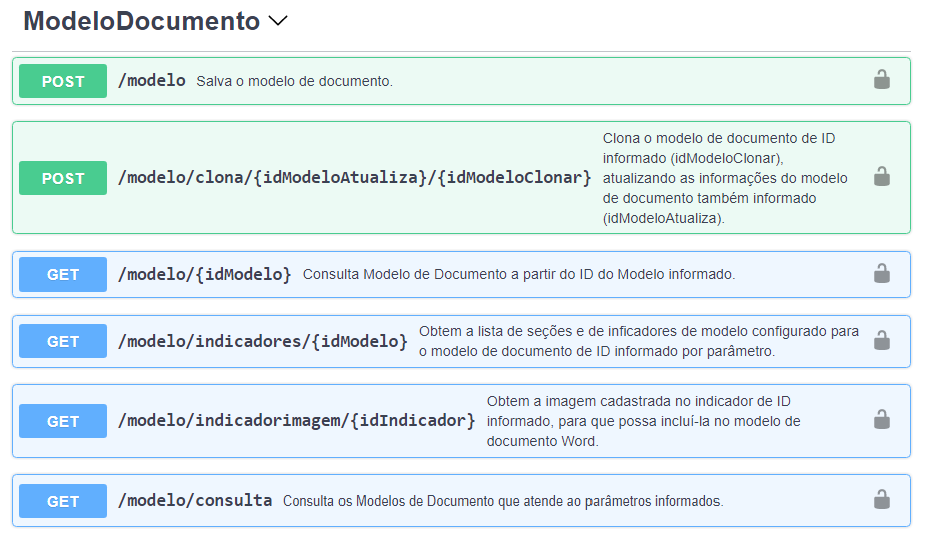Viewport: 926px width, 548px height.
Task: Click the 'Consulta os Modelos de Documento' description
Action: 502,501
